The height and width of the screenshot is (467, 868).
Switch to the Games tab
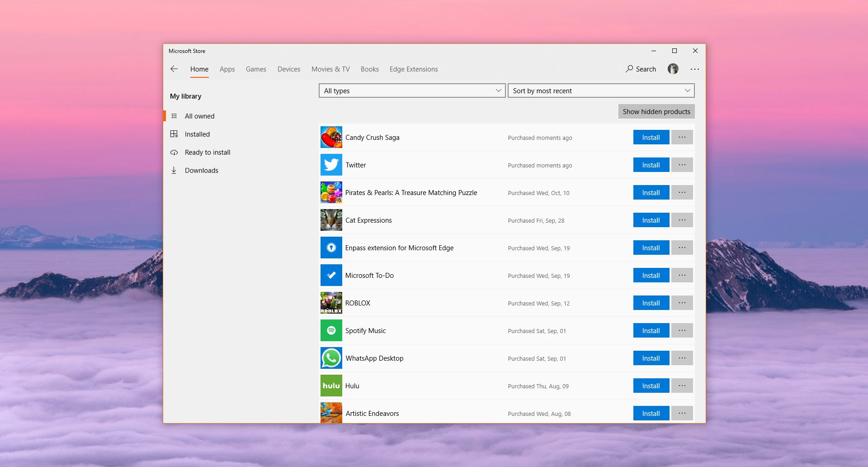256,69
